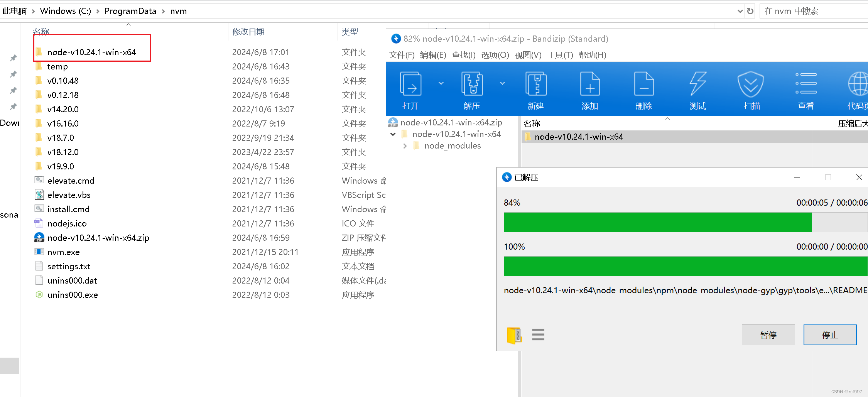Click the 停止 (Stop) button in extraction dialog
The image size is (868, 397).
(x=830, y=334)
